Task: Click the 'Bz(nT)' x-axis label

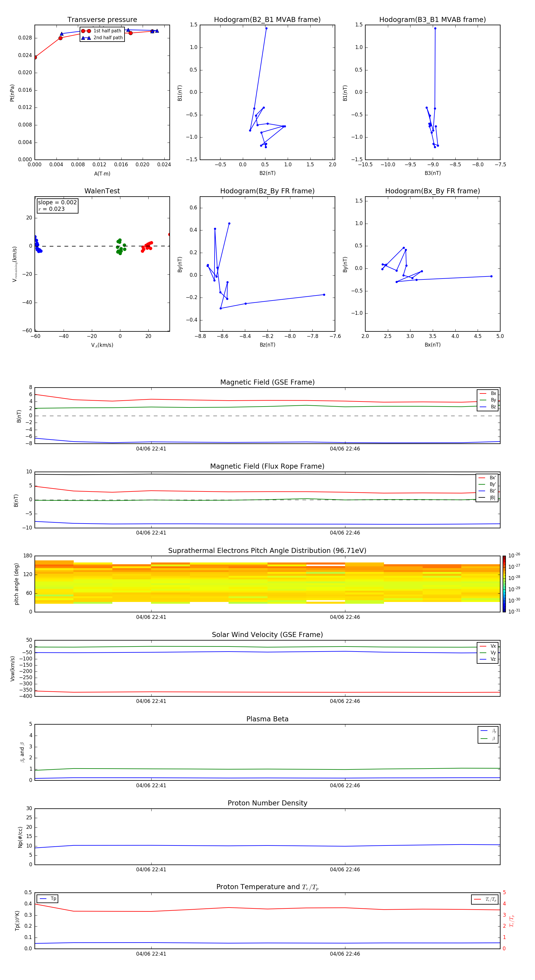Action: 267,345
